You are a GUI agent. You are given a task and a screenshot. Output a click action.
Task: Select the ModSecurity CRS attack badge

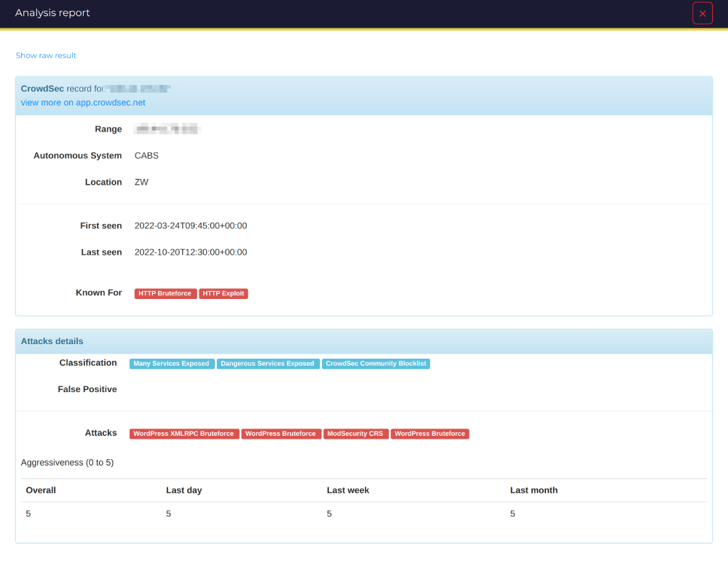click(x=355, y=434)
